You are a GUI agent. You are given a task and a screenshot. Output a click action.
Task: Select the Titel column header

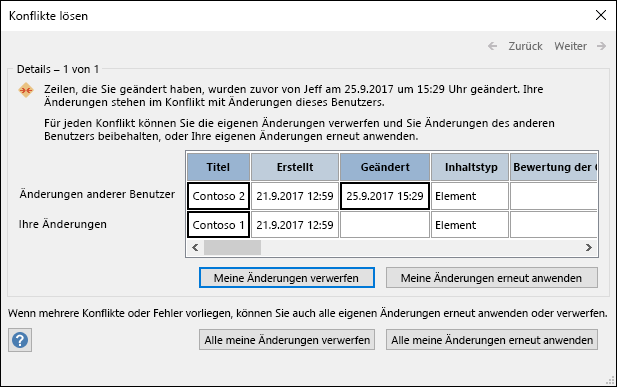218,167
